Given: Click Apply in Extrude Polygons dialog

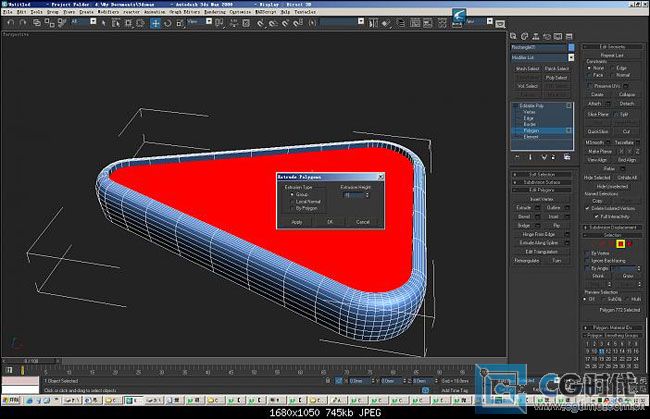Looking at the screenshot, I should pos(297,222).
